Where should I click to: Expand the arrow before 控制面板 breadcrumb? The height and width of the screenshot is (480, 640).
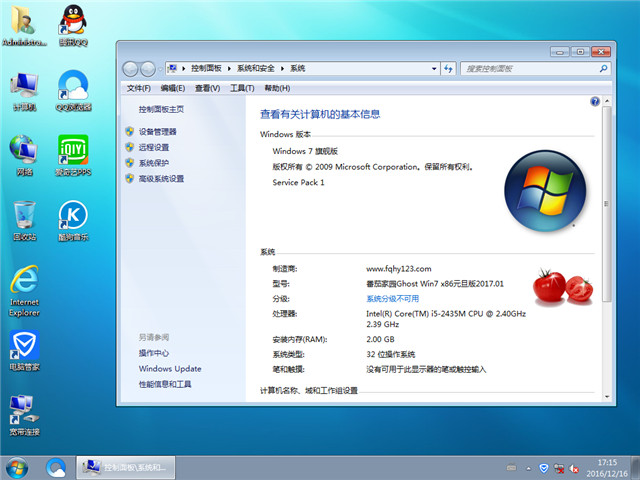pyautogui.click(x=183, y=69)
